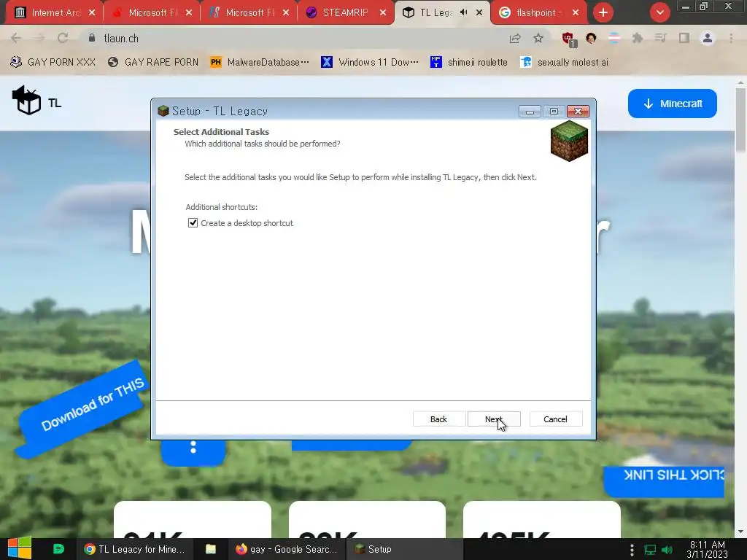Close the Setup - TL Legacy dialog

[x=578, y=112]
